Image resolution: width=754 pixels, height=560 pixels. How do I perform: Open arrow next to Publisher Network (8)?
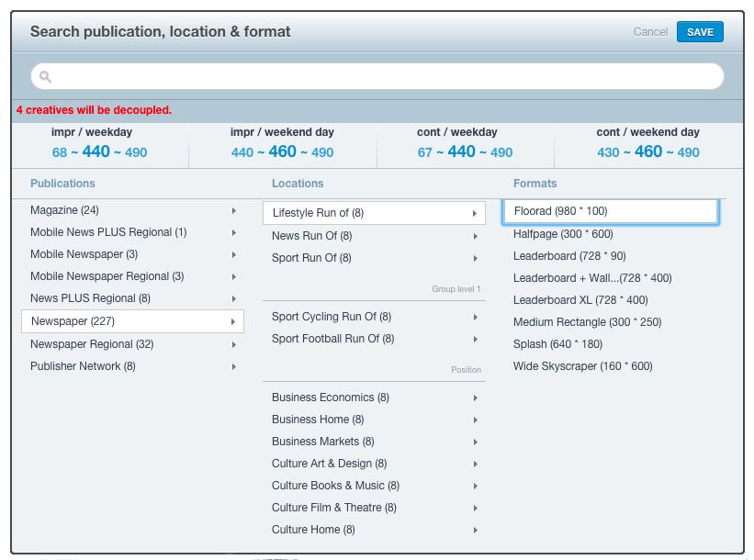tap(233, 367)
